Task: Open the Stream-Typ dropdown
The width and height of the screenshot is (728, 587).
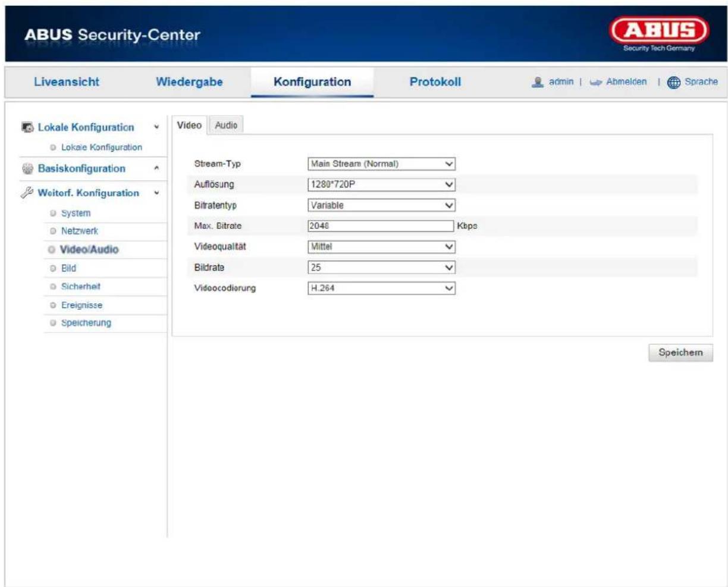Action: pos(381,164)
